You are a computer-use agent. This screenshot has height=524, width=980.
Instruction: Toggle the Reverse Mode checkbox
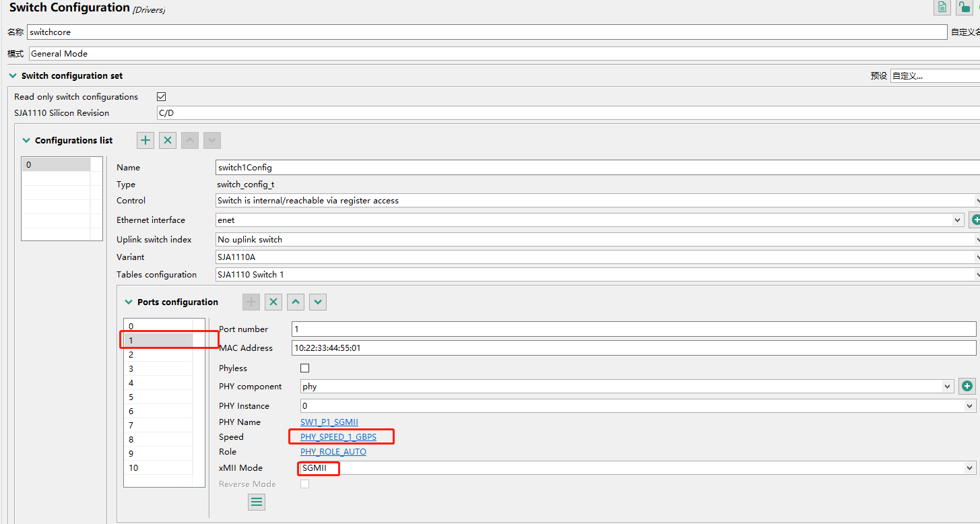coord(304,484)
